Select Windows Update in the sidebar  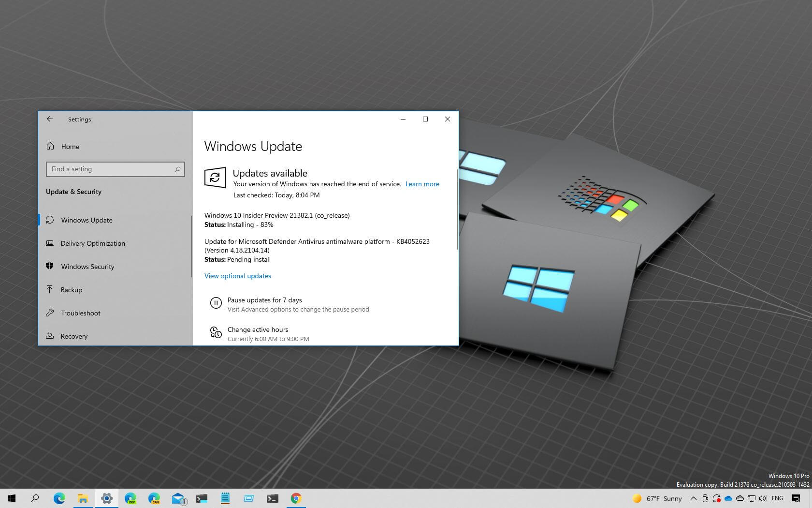pos(86,220)
